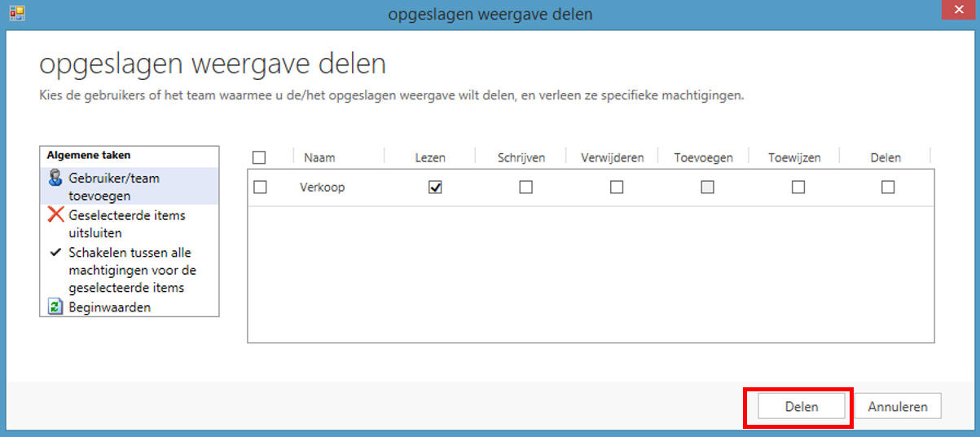Screen dimensions: 980x437
Task: Click the Schrijven column header
Action: (x=521, y=157)
